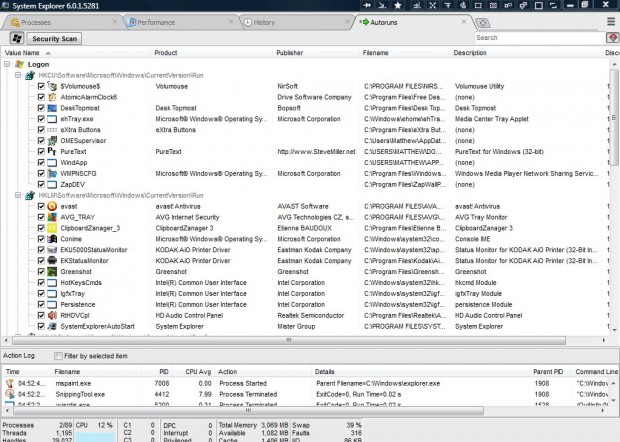Click the plain square icon in title bar
620x442 pixels.
tap(538, 5)
